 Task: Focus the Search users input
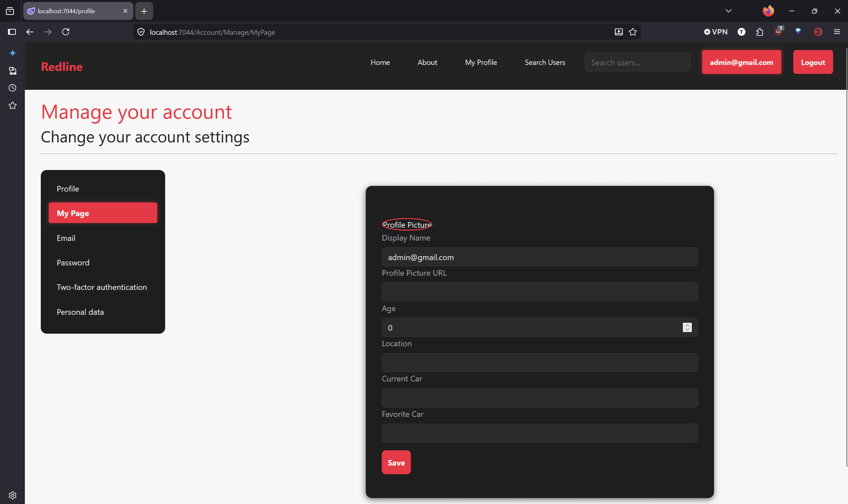[x=637, y=62]
